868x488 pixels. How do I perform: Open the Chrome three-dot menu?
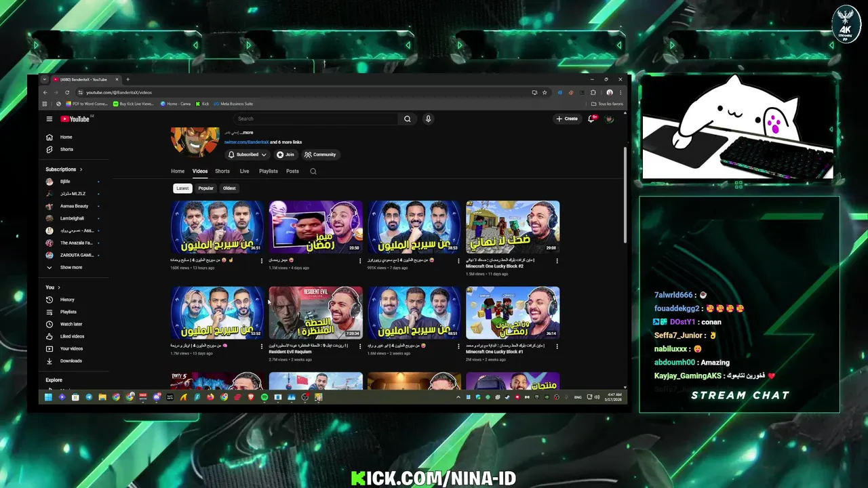tap(620, 92)
